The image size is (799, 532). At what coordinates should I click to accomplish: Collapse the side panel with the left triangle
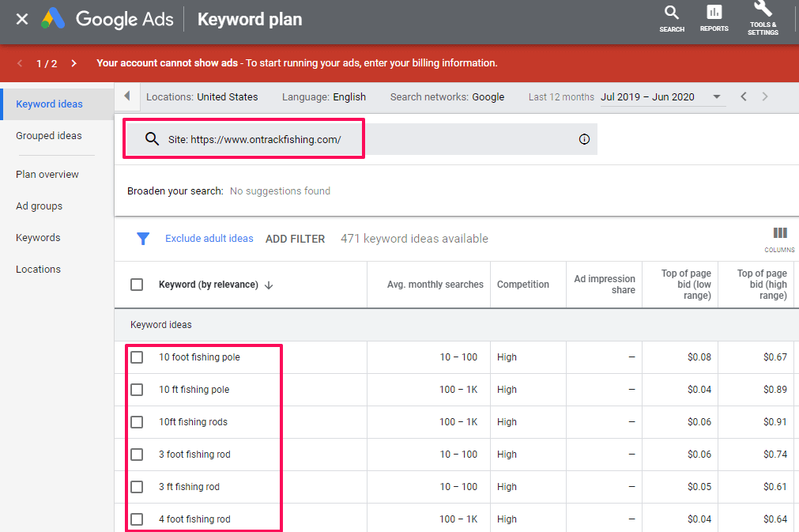pyautogui.click(x=127, y=96)
